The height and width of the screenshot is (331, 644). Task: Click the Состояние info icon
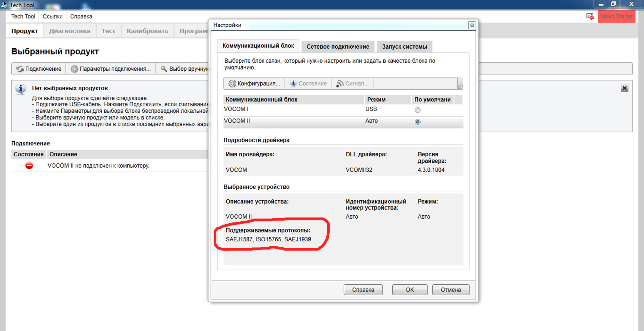[x=293, y=84]
